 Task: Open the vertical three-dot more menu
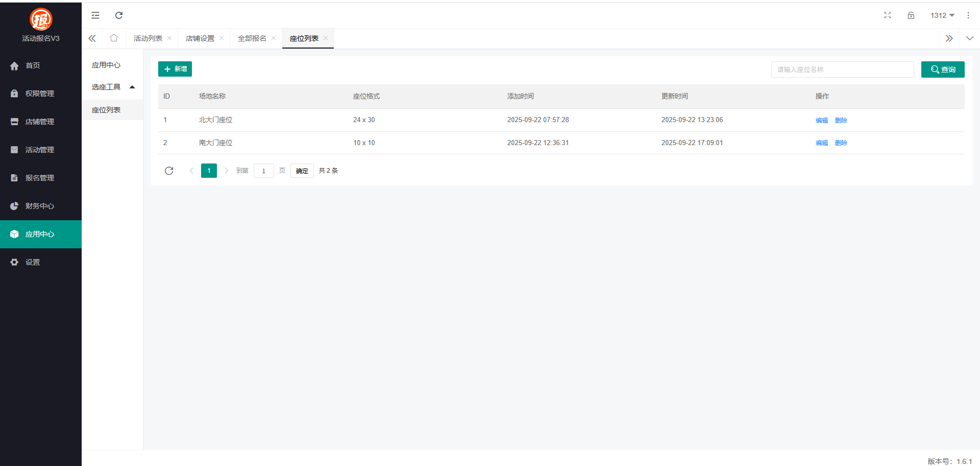(x=968, y=15)
